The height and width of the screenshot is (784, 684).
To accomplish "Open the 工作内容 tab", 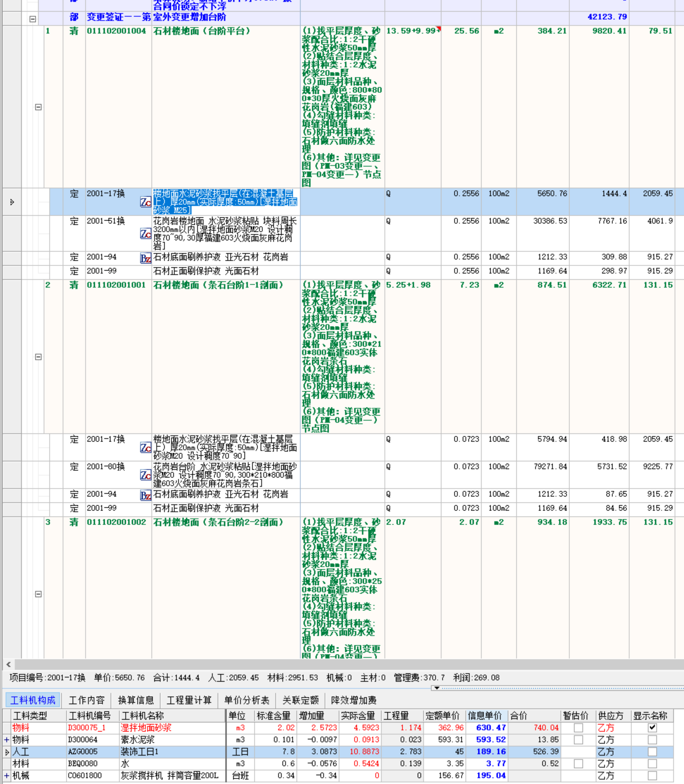I will click(86, 700).
